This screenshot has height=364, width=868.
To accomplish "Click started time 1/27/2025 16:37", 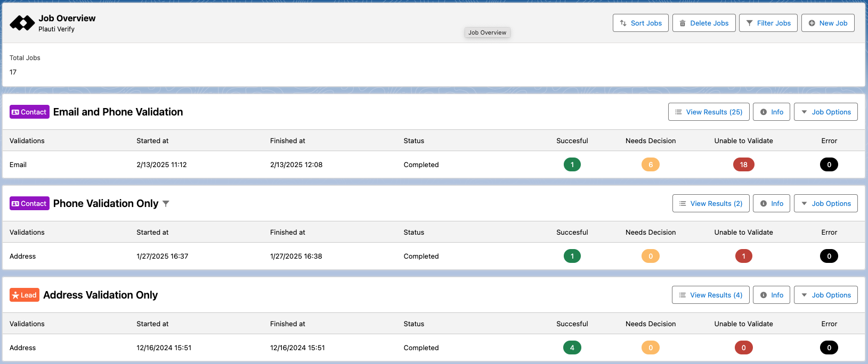I will (163, 256).
